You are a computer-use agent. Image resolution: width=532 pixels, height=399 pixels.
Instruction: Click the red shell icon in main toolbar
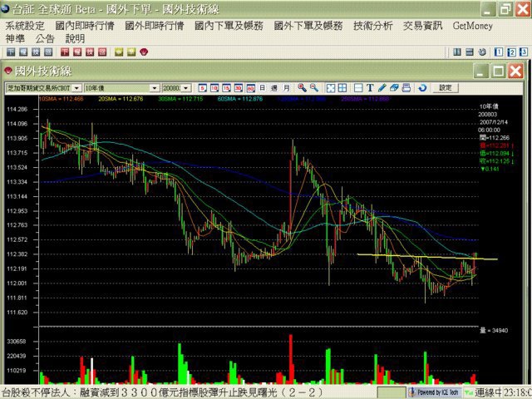click(x=144, y=52)
